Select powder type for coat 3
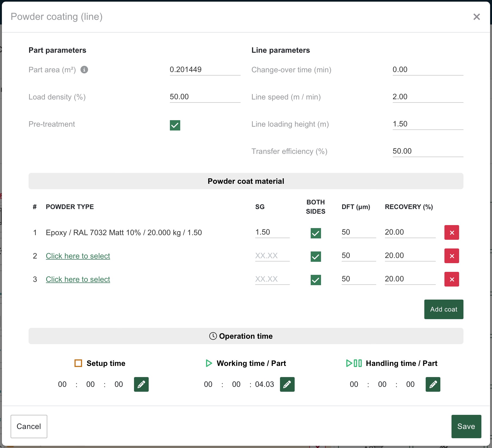 point(78,279)
